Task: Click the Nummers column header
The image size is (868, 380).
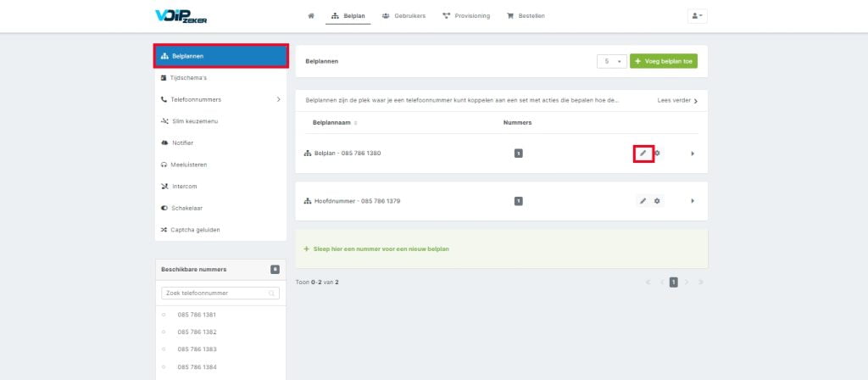Action: click(518, 122)
